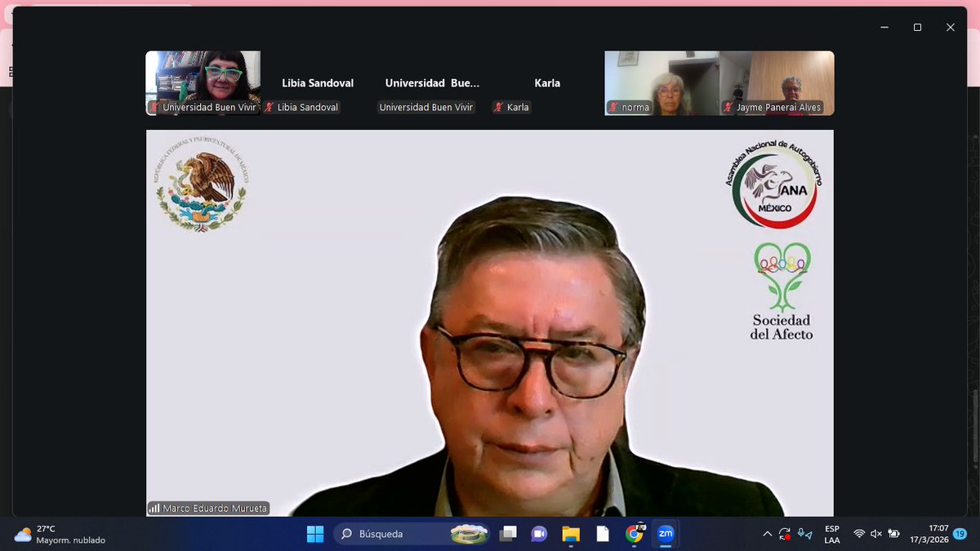Click the muted volume tray icon
Screen dimensions: 980x551
pos(876,534)
